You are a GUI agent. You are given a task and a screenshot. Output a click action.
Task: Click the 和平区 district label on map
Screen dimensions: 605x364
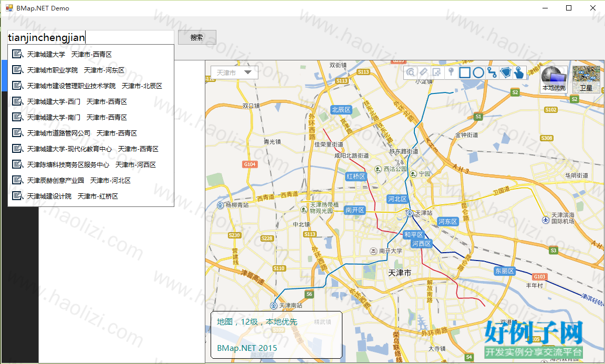point(414,235)
